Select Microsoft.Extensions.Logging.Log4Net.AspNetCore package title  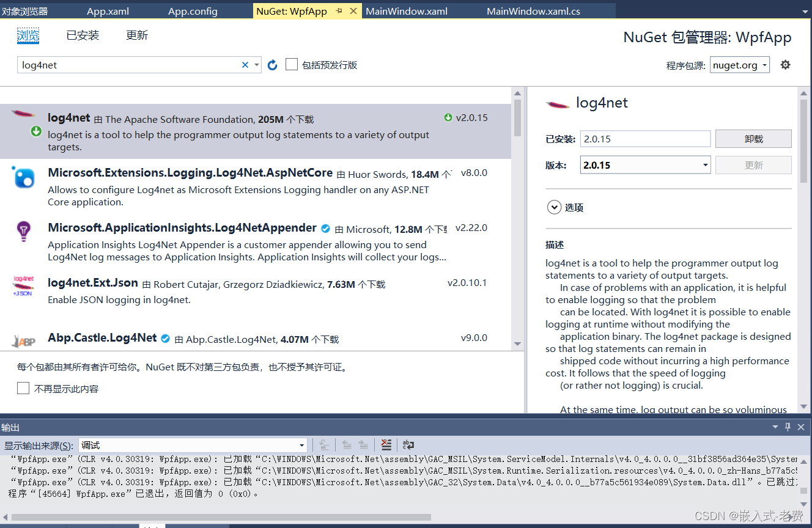click(190, 173)
